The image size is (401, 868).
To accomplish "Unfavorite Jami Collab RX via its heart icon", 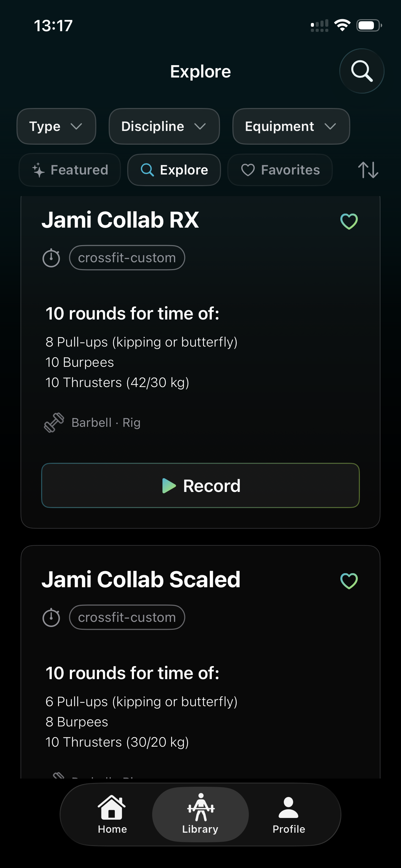I will pyautogui.click(x=349, y=221).
